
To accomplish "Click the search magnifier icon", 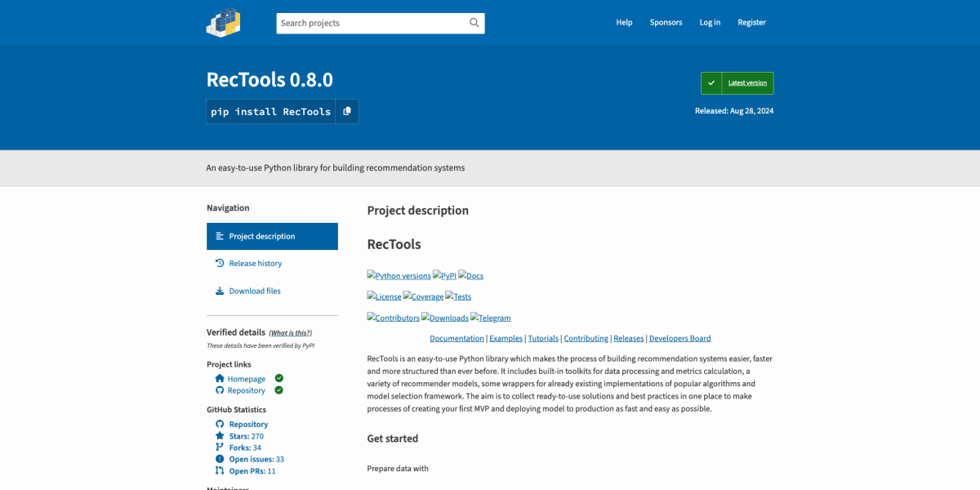I will 474,23.
